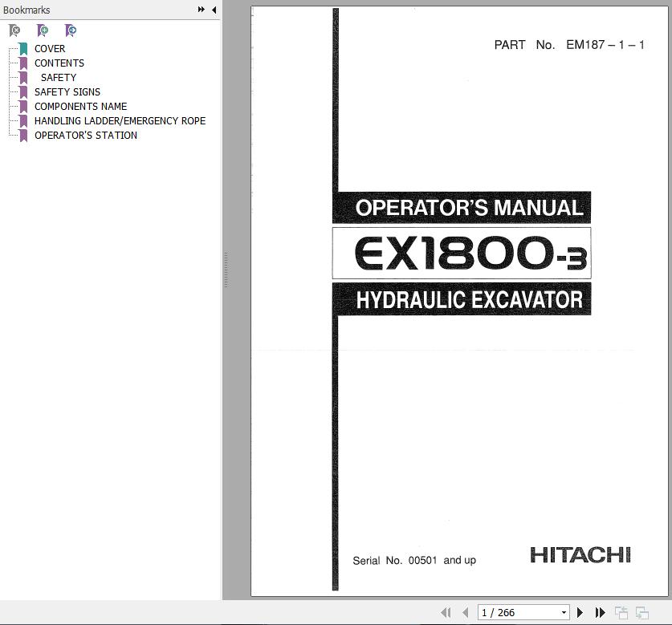Click the EX1800-3 model title
The width and height of the screenshot is (672, 625).
point(470,254)
